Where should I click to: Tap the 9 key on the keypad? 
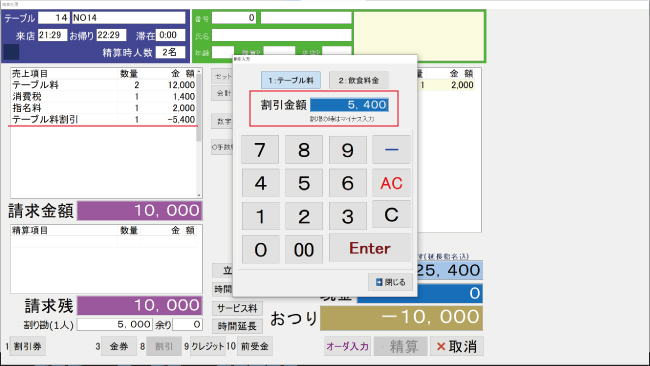point(348,150)
